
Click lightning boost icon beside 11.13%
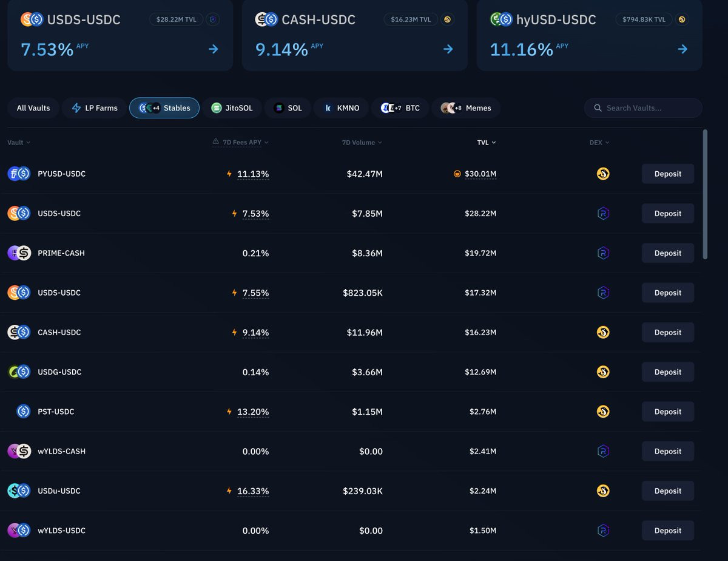click(229, 174)
